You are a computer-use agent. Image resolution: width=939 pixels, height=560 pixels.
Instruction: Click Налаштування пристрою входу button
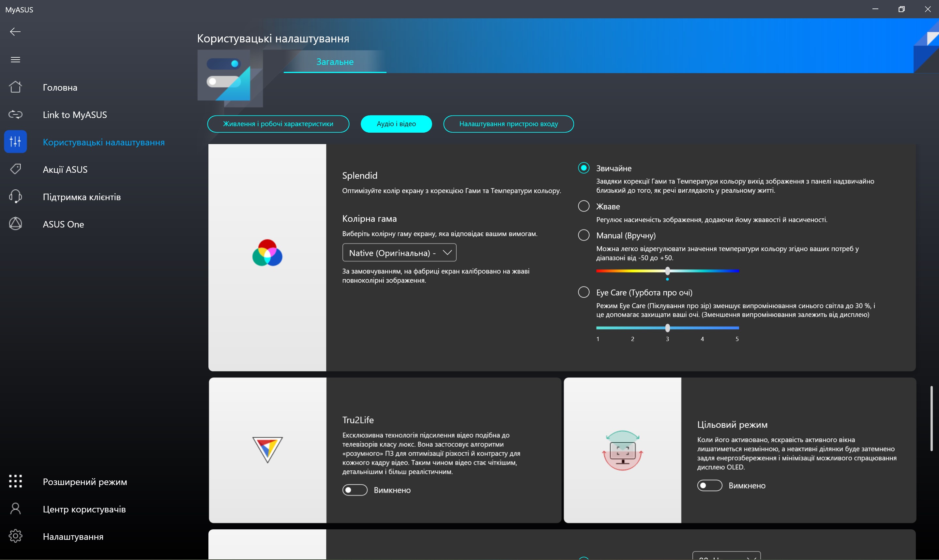coord(508,124)
